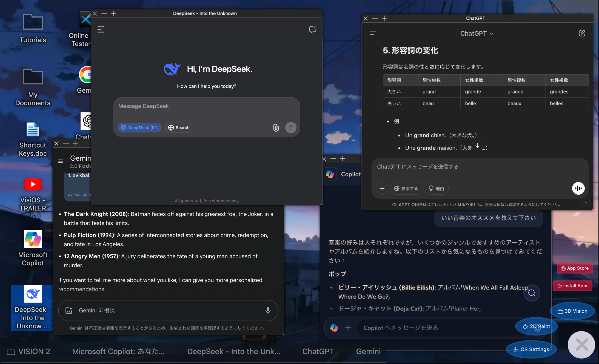The height and width of the screenshot is (364, 599).
Task: Open the DeepSeek sidebar menu icon
Action: click(101, 30)
